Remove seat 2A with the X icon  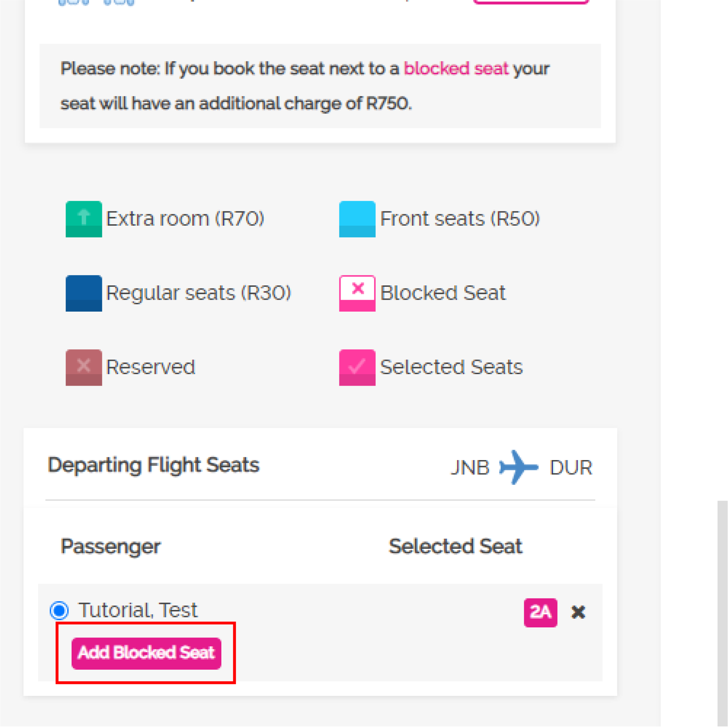[x=578, y=612]
